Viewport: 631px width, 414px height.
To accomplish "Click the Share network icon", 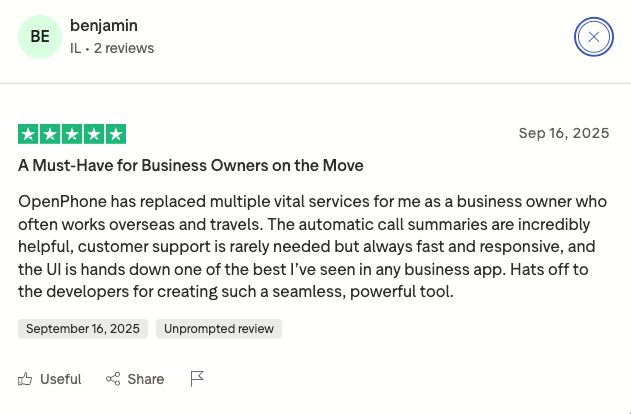I will click(x=113, y=379).
